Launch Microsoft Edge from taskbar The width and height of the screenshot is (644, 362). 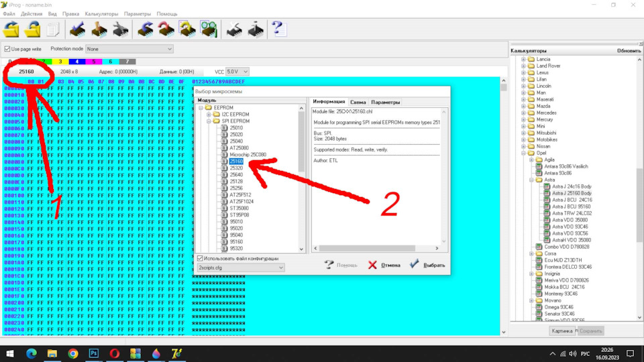pos(32,353)
